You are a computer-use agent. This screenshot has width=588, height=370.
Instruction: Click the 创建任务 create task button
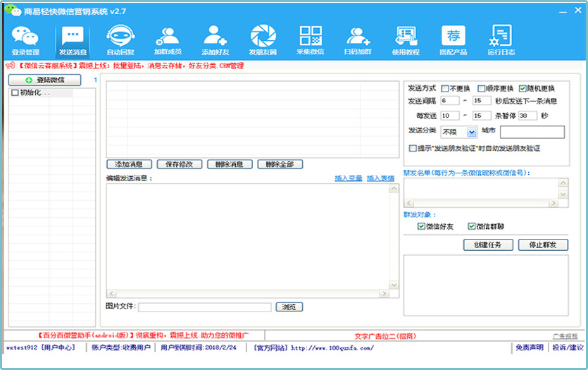(488, 245)
